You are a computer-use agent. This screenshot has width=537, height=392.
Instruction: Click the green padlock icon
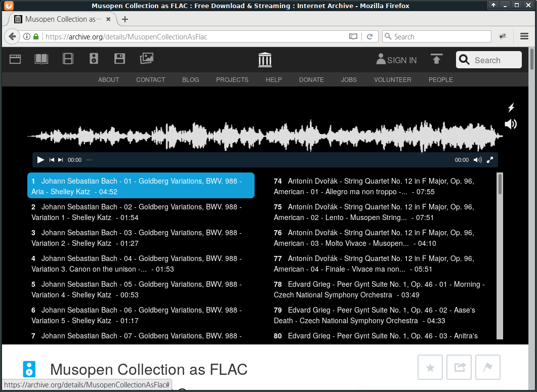tap(36, 36)
